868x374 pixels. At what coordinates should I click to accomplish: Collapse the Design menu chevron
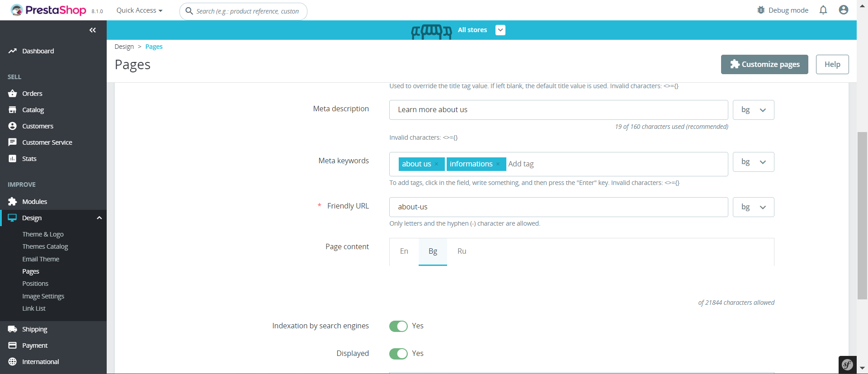point(99,218)
